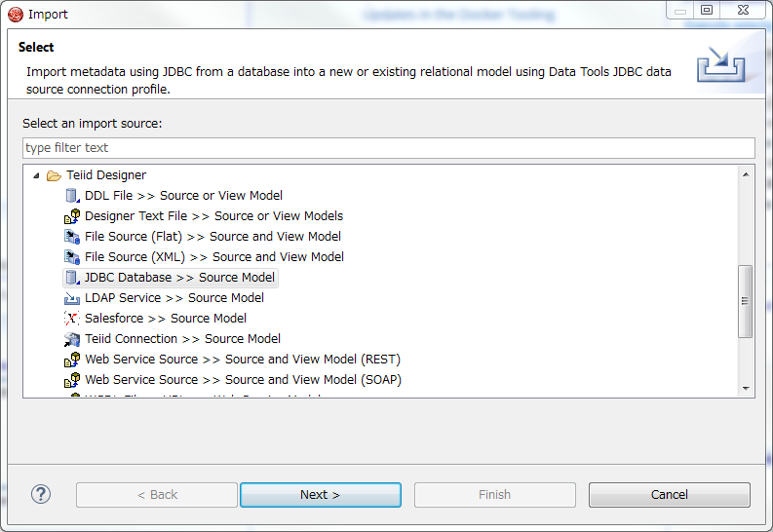Click the Teiid Connection icon
The image size is (773, 532).
72,339
